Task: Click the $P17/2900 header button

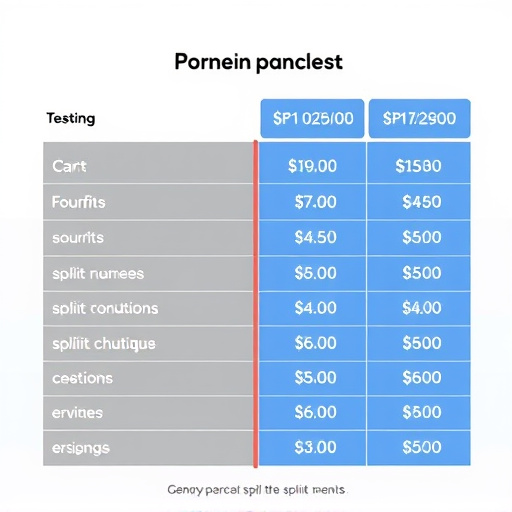Action: tap(420, 118)
